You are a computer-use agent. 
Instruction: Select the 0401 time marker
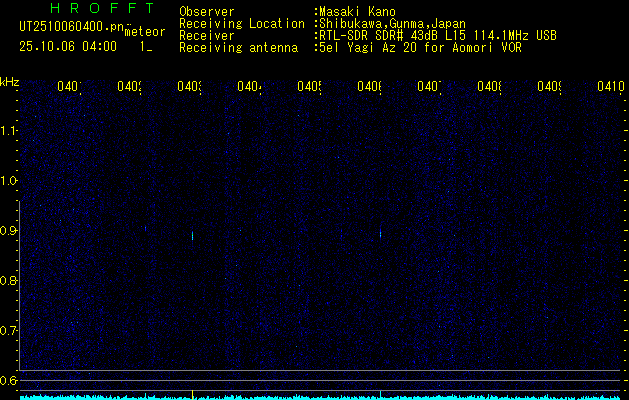pyautogui.click(x=69, y=86)
